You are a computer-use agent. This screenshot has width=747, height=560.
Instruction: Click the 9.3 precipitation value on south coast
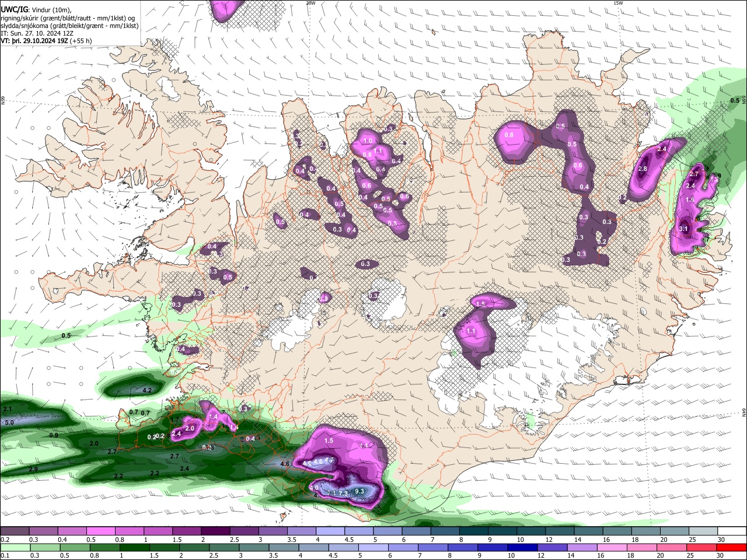359,491
